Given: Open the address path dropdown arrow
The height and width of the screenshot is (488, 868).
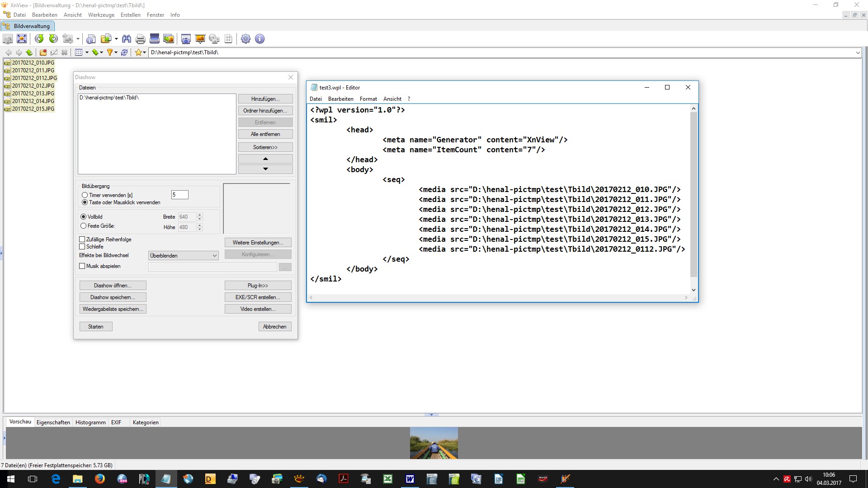Looking at the screenshot, I should (858, 52).
